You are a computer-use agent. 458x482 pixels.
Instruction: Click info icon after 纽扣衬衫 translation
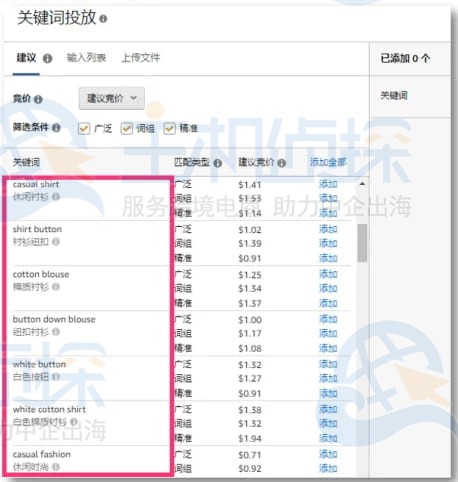(x=56, y=332)
